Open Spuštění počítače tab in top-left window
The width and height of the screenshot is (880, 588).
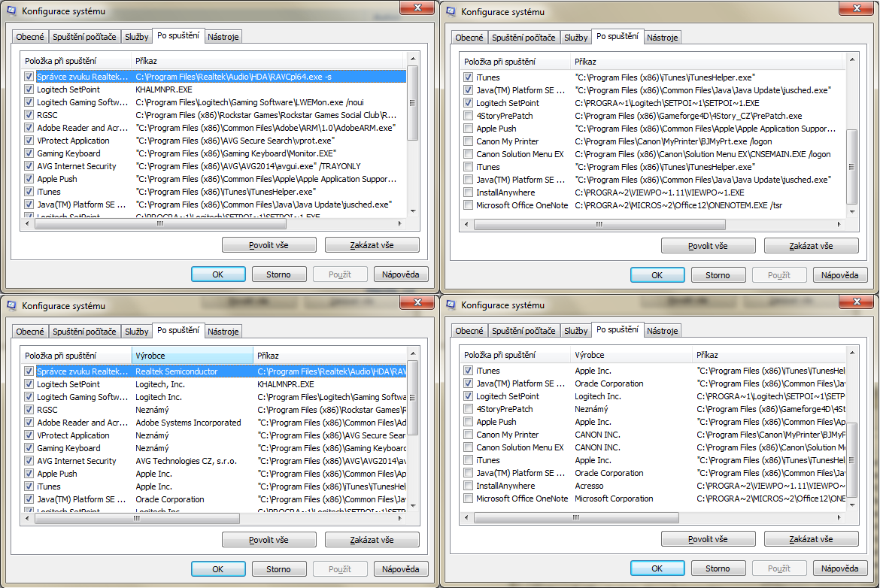(84, 37)
